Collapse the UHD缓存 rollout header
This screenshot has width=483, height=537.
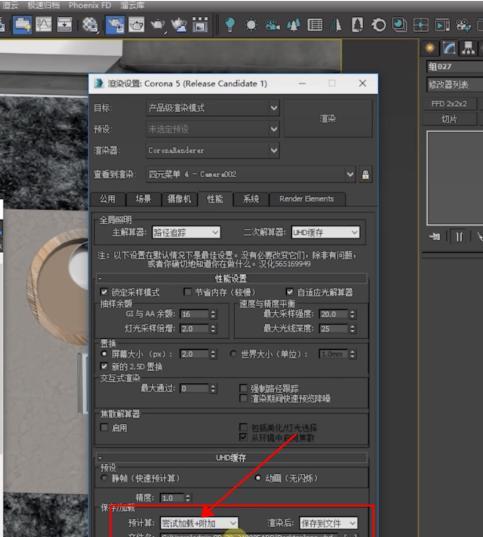click(x=231, y=458)
